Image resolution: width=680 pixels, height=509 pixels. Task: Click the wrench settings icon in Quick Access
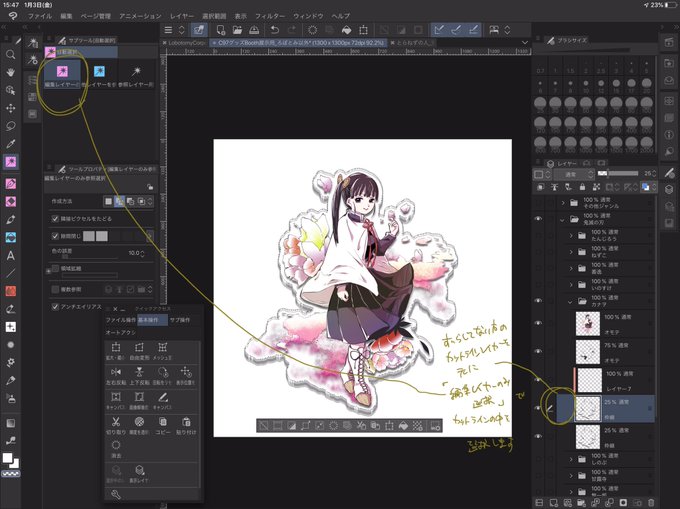coord(116,494)
